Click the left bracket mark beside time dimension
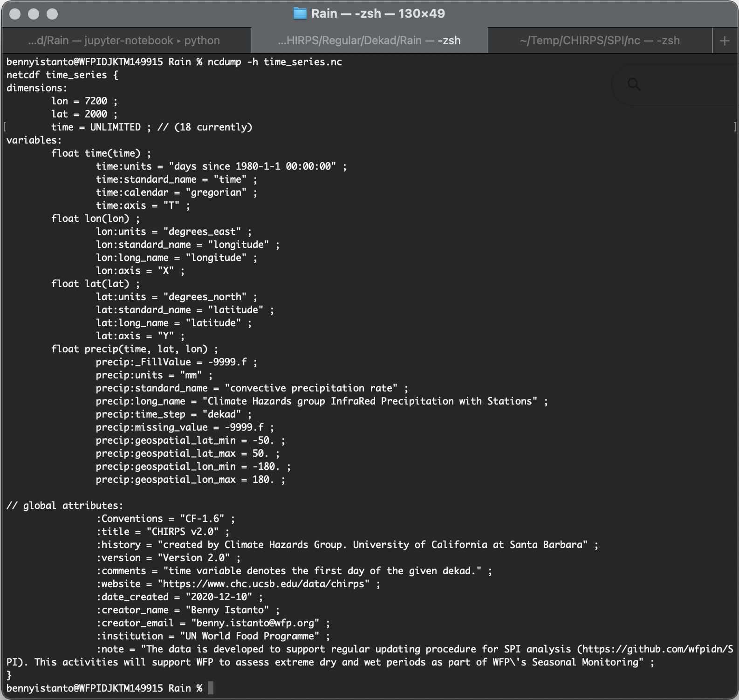Viewport: 739px width, 700px height. (x=4, y=127)
